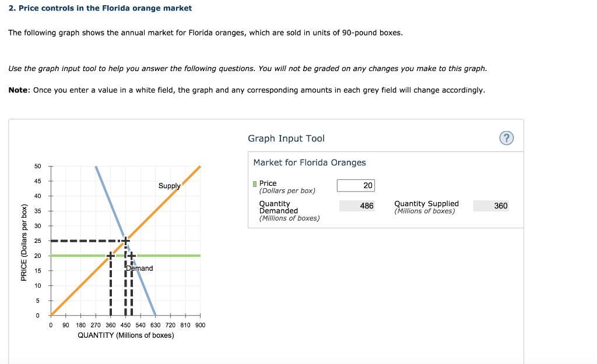Click the Graph Input Tool heading
The width and height of the screenshot is (597, 364).
coord(286,139)
